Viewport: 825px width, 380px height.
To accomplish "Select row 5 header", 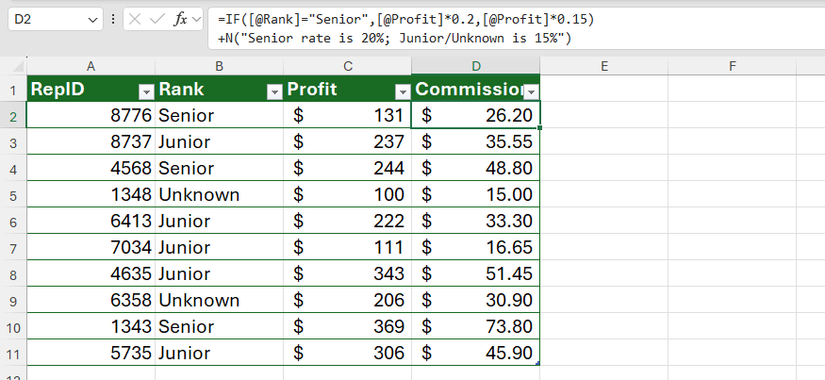I will [x=13, y=195].
